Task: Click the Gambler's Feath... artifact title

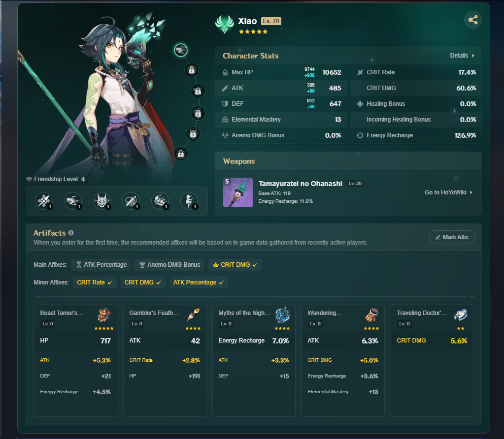Action: 154,313
